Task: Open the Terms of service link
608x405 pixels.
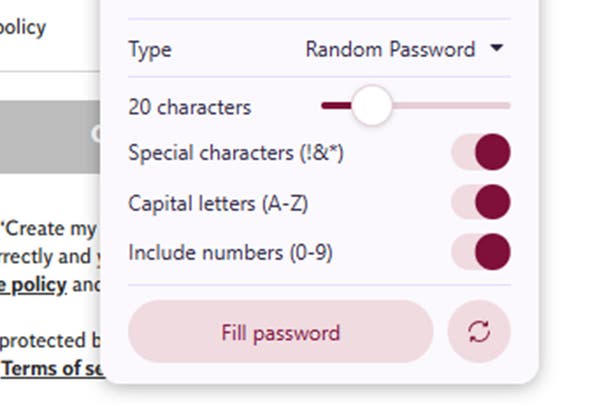Action: coord(50,368)
